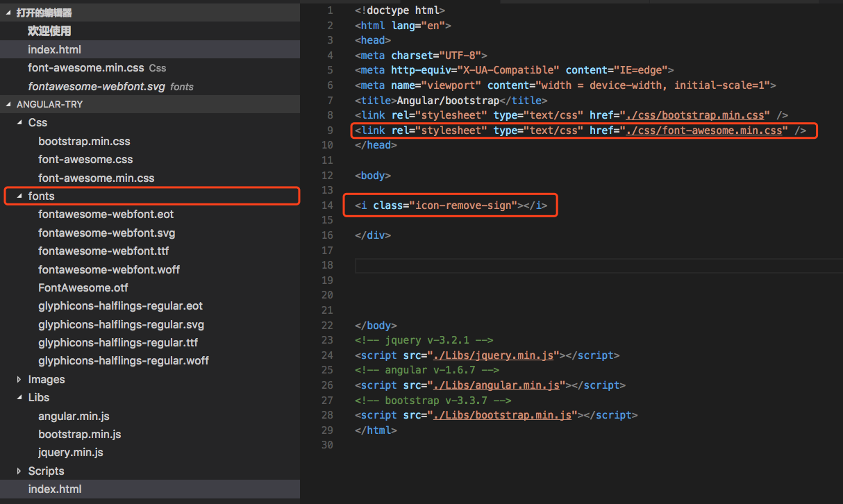Switch to the 欢迎使用 editor entry

pos(50,31)
